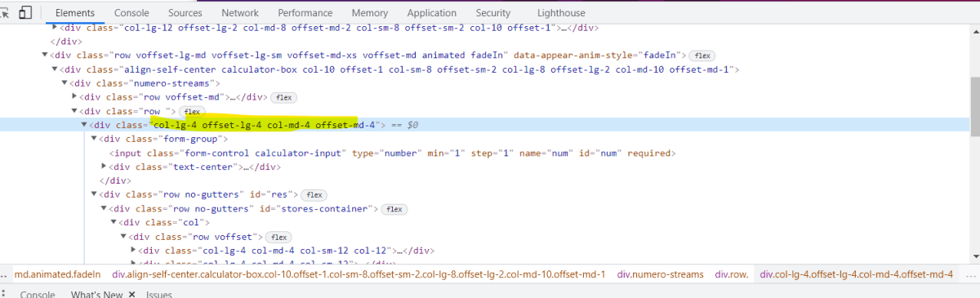Expand the text-center div node
The image size is (980, 298).
(x=104, y=167)
